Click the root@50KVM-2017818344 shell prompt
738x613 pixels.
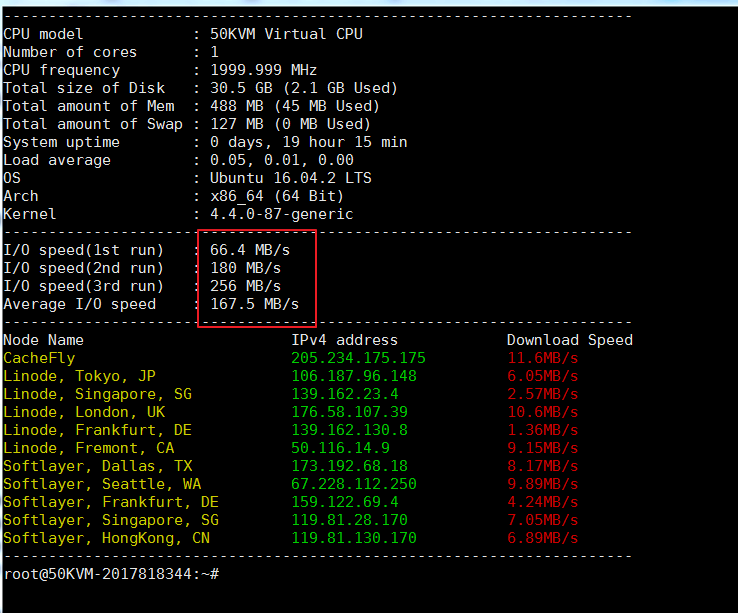(x=111, y=574)
